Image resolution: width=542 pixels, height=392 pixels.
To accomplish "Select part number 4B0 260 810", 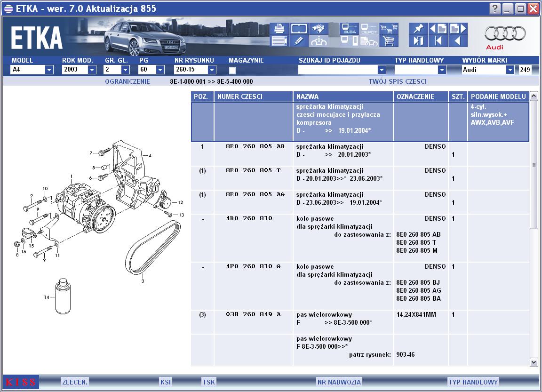I will tap(249, 218).
